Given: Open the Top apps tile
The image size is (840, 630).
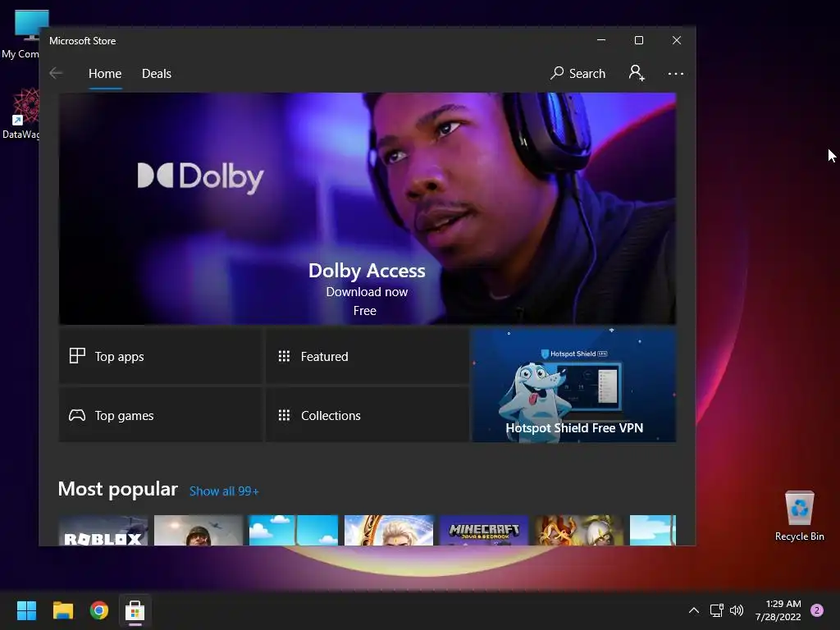Looking at the screenshot, I should pyautogui.click(x=161, y=356).
